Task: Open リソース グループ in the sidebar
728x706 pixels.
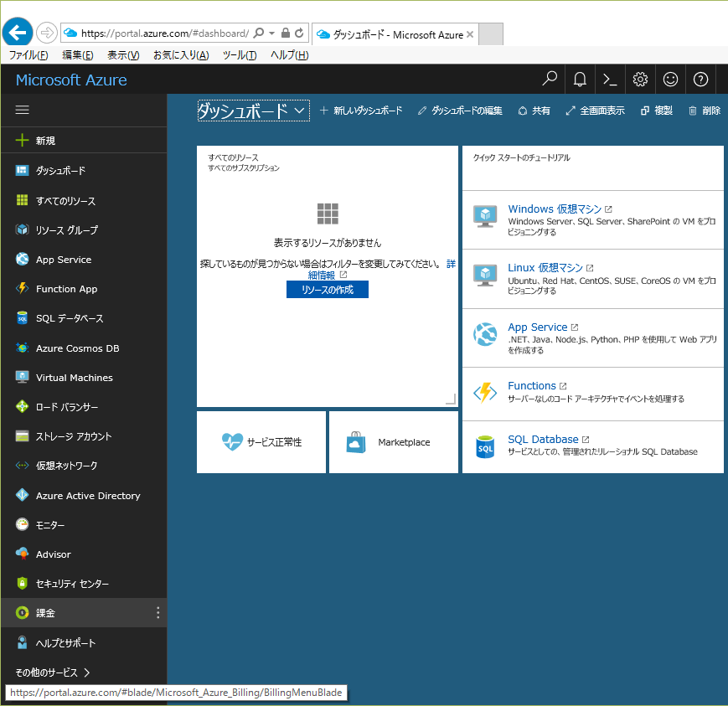Action: (84, 229)
